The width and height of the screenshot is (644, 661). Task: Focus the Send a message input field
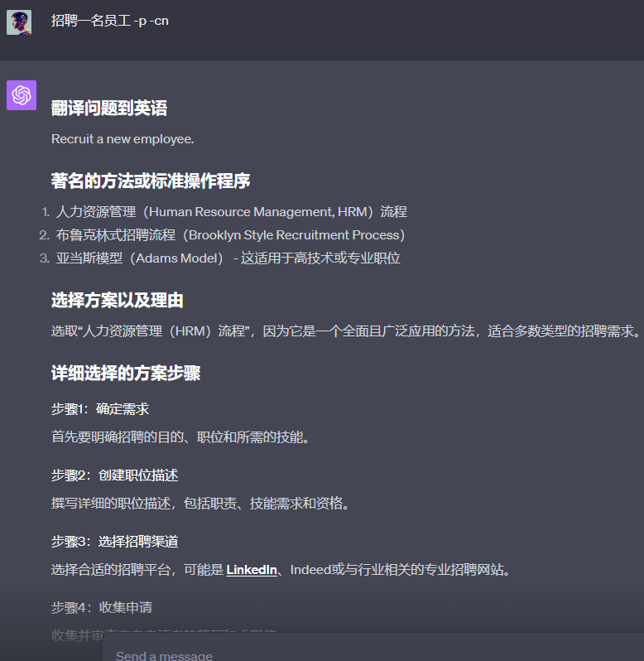[x=372, y=655]
